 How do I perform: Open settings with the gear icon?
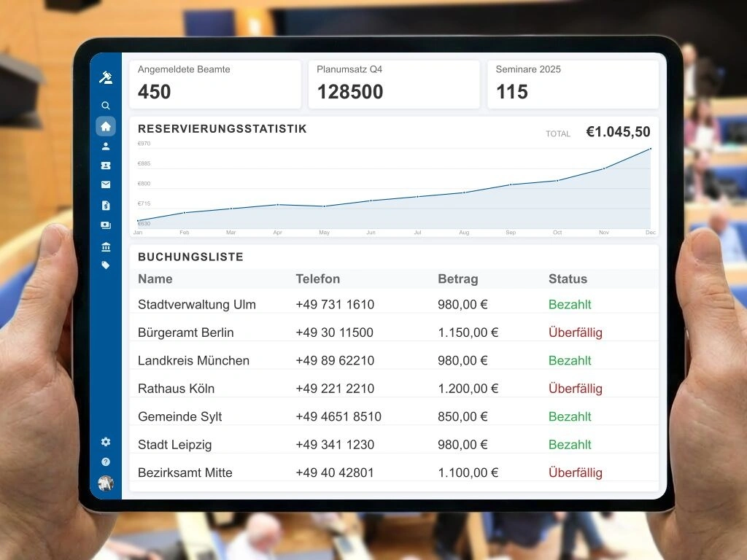coord(106,442)
